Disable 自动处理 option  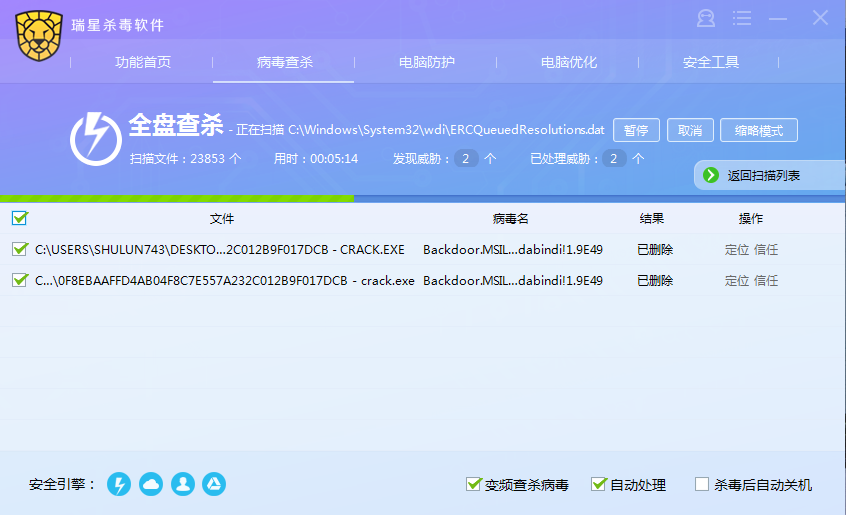point(598,484)
